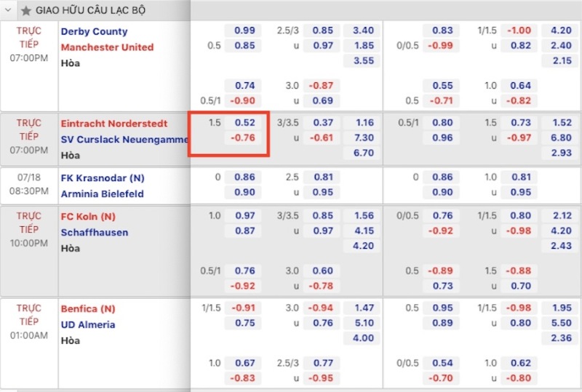Choose the 3.40 odds for Derby County win
The height and width of the screenshot is (392, 582).
coord(363,31)
